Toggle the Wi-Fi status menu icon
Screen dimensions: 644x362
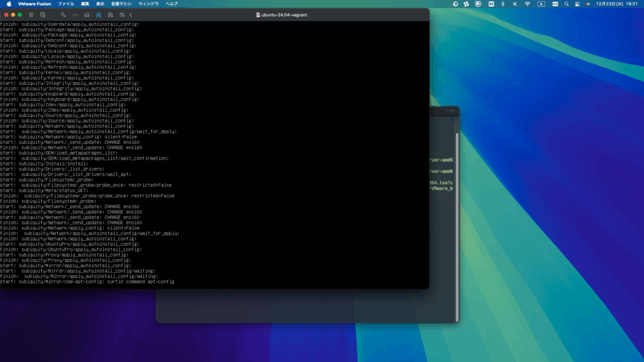tap(527, 4)
